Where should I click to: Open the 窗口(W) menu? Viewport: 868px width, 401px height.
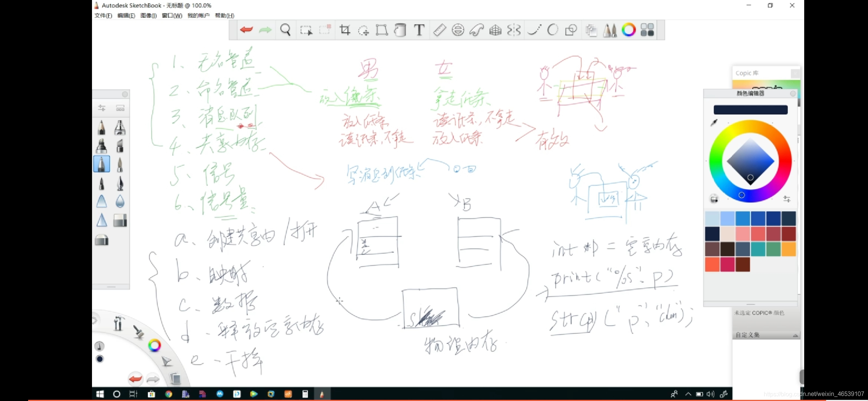[x=172, y=16]
